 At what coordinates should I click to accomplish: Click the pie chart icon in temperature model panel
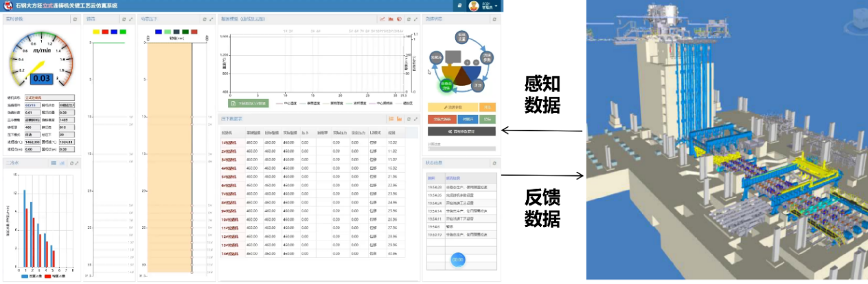(x=399, y=19)
